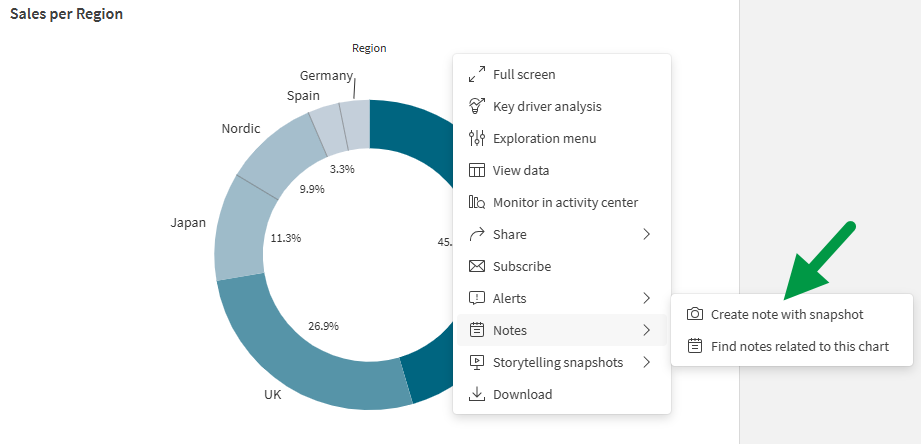Click the Exploration menu sliders icon

tap(477, 138)
